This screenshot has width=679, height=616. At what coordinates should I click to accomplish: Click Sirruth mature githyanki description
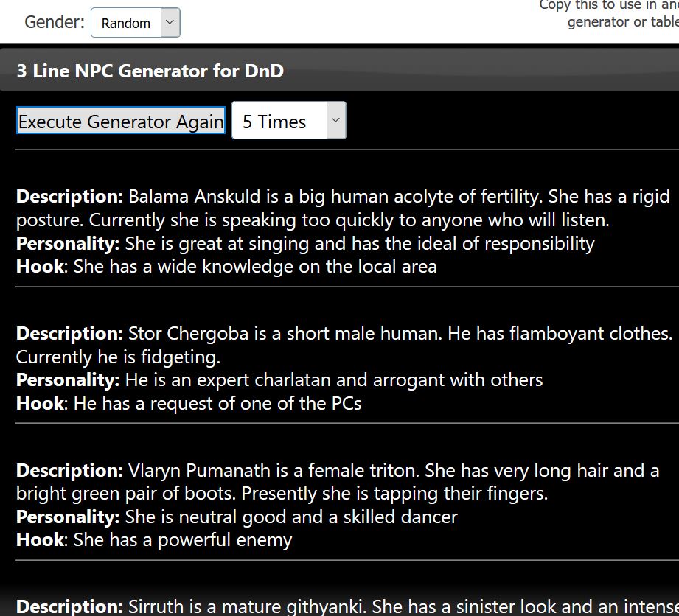tap(347, 606)
